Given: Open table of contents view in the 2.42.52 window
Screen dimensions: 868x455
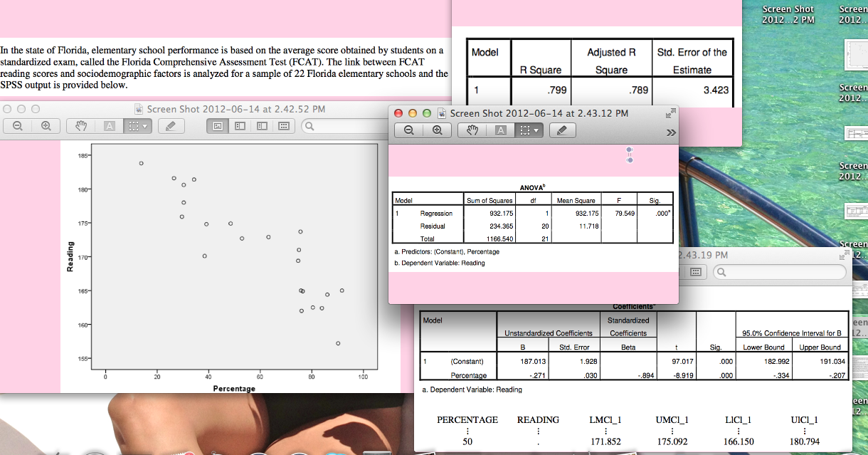Looking at the screenshot, I should pyautogui.click(x=260, y=125).
